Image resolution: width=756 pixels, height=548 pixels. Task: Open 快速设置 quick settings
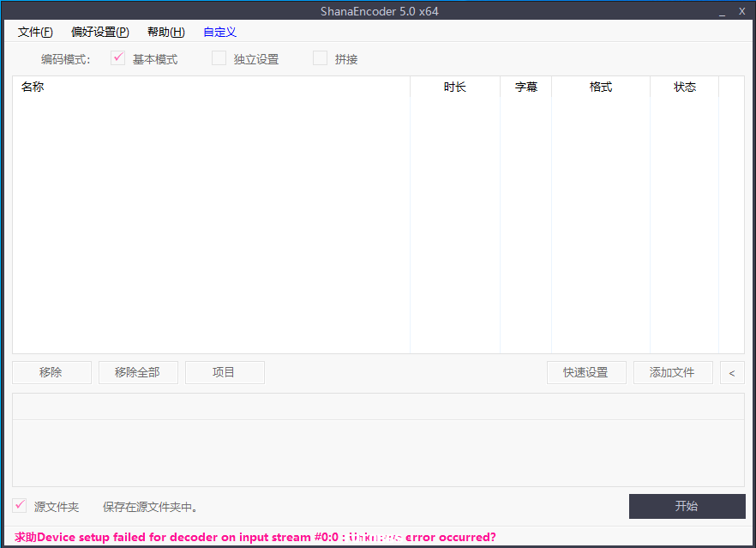(x=586, y=372)
